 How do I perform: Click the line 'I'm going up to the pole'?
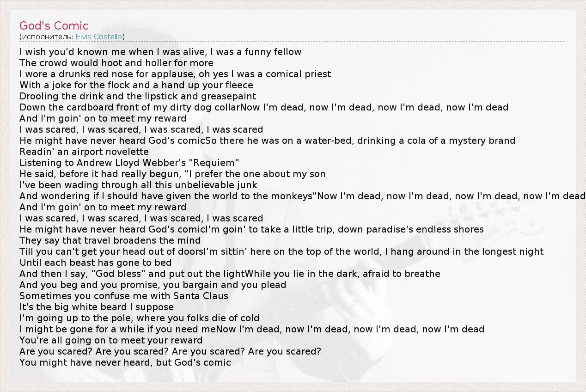(140, 318)
